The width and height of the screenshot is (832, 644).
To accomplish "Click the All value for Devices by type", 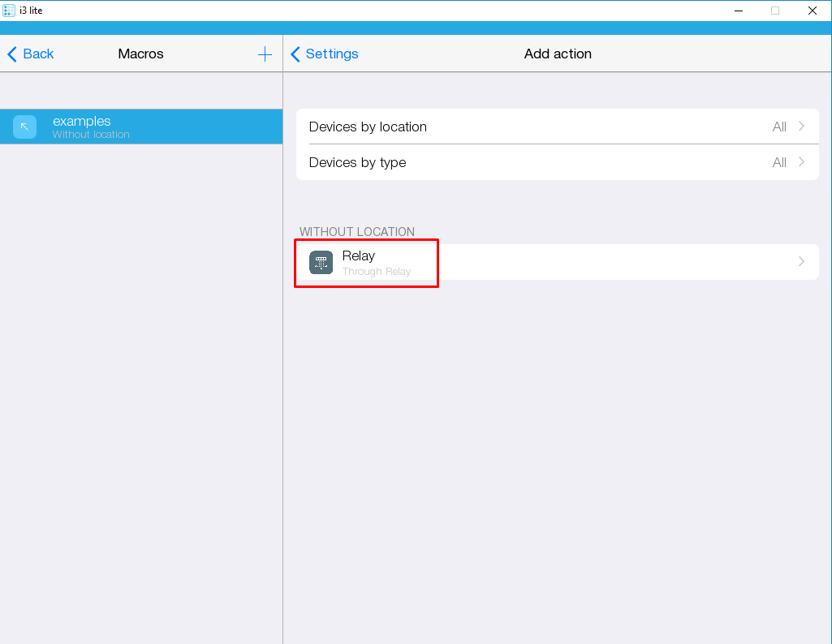I will [779, 162].
